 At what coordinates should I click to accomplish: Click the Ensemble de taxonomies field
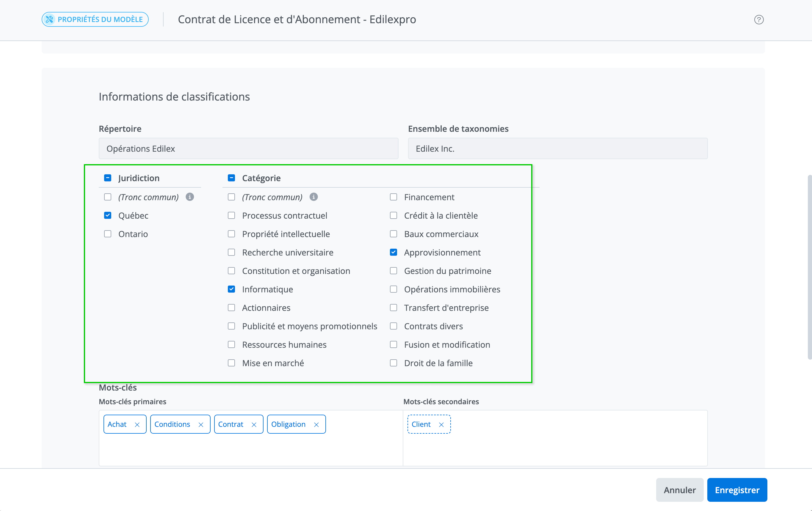(557, 149)
